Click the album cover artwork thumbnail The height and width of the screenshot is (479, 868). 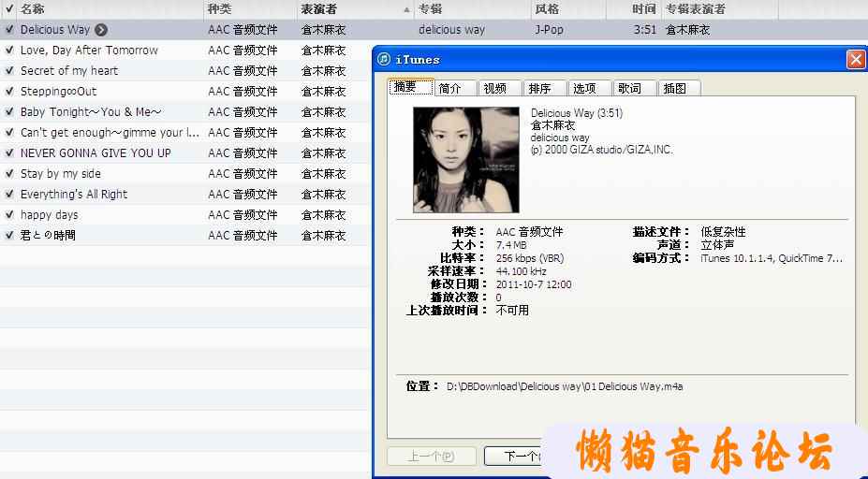tap(466, 160)
